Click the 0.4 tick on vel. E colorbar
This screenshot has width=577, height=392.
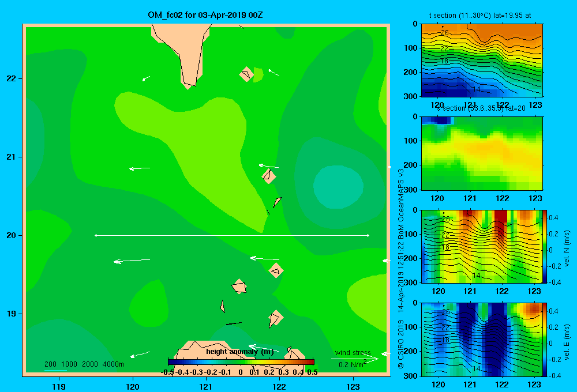click(x=553, y=311)
